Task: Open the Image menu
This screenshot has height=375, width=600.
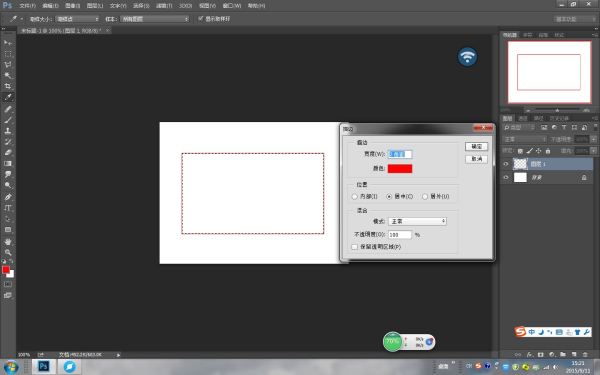Action: 73,6
